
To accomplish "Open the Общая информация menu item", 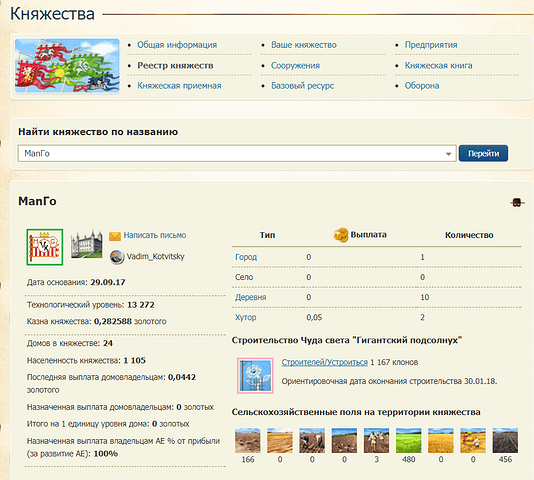I will pyautogui.click(x=177, y=45).
